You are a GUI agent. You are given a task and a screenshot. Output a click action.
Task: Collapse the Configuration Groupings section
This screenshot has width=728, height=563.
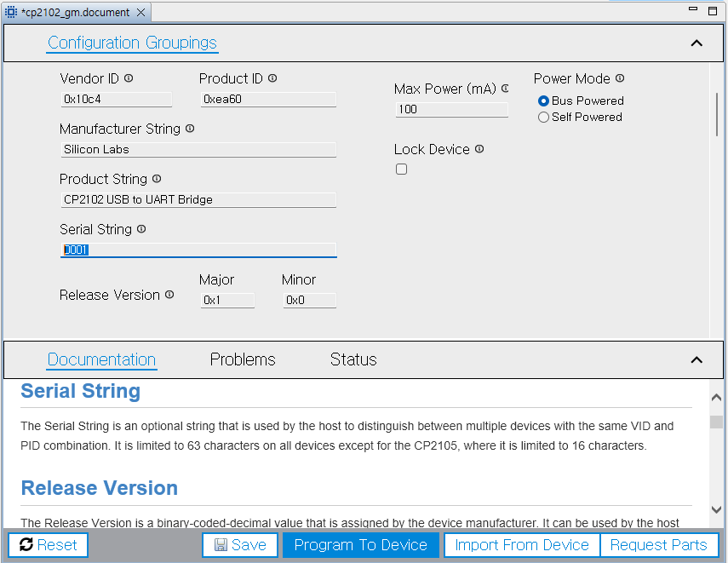coord(696,43)
